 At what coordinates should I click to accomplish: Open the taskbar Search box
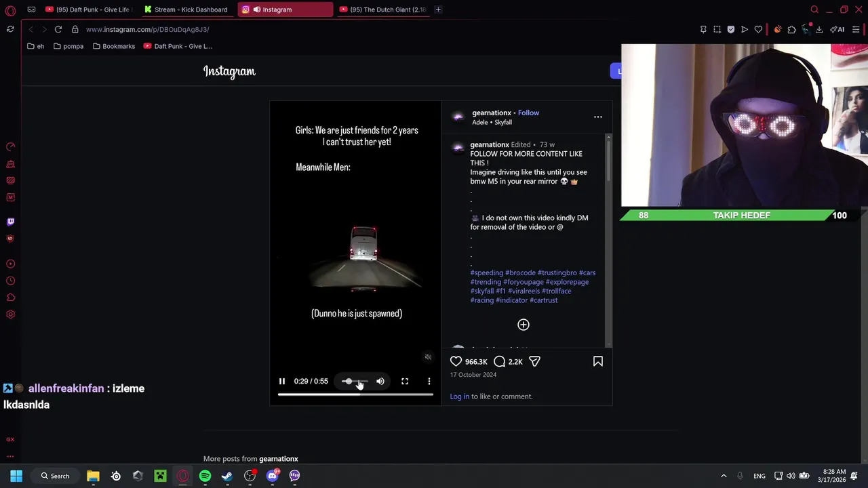[x=55, y=476]
